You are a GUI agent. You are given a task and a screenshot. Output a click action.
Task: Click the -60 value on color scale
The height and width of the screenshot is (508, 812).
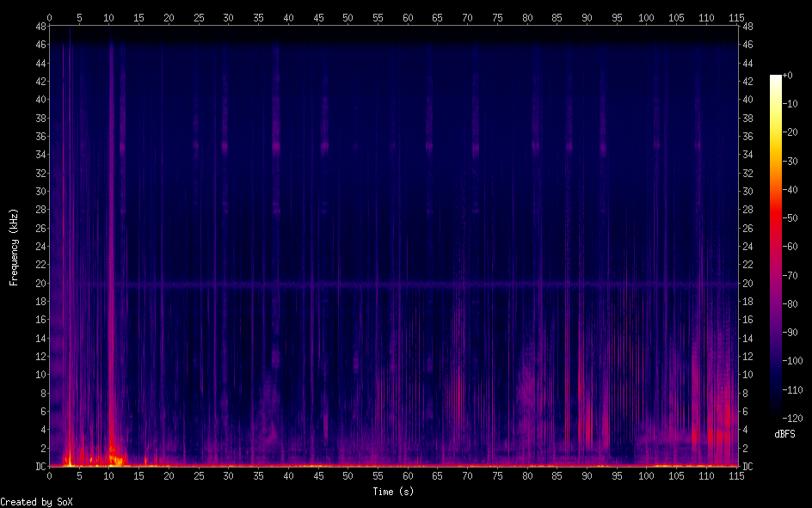[792, 248]
